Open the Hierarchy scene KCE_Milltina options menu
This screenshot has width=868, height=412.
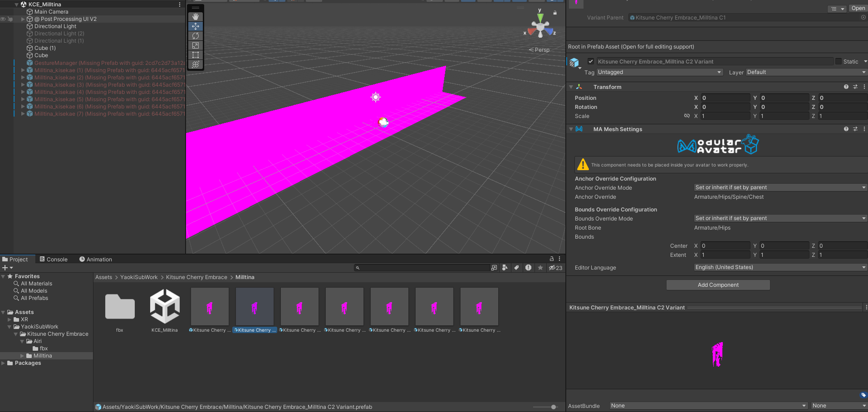click(x=180, y=5)
